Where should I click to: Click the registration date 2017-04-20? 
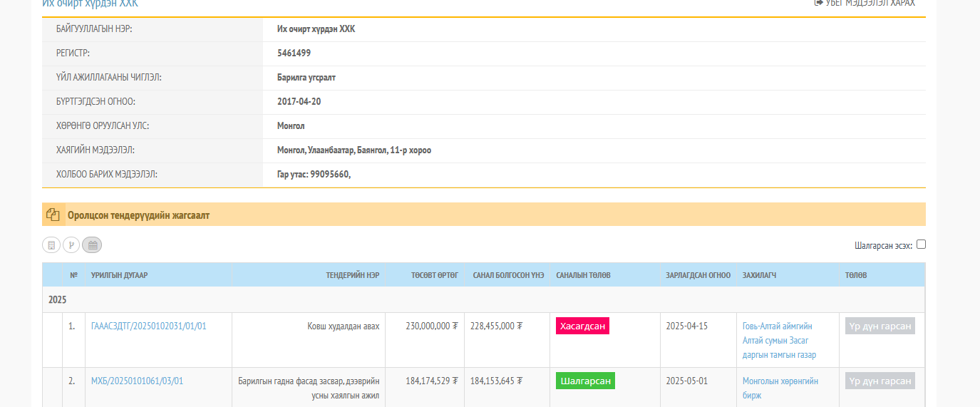click(299, 101)
